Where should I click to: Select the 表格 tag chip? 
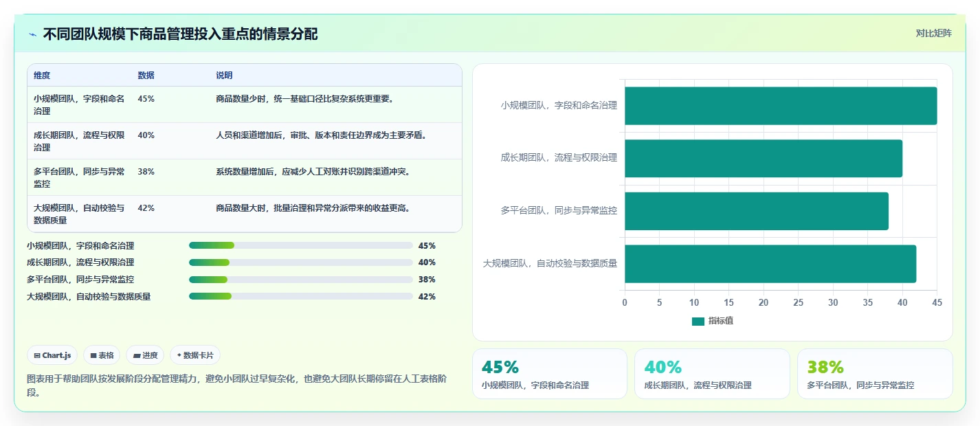pos(102,355)
